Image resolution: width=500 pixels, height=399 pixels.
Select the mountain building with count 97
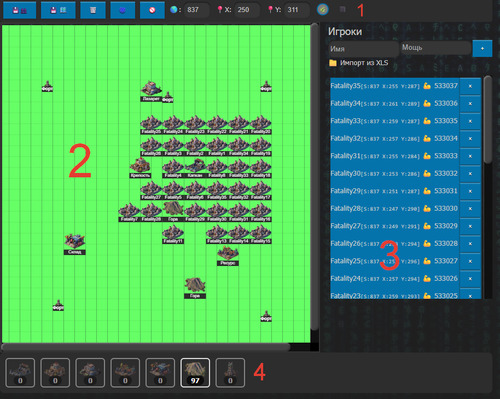[x=195, y=373]
